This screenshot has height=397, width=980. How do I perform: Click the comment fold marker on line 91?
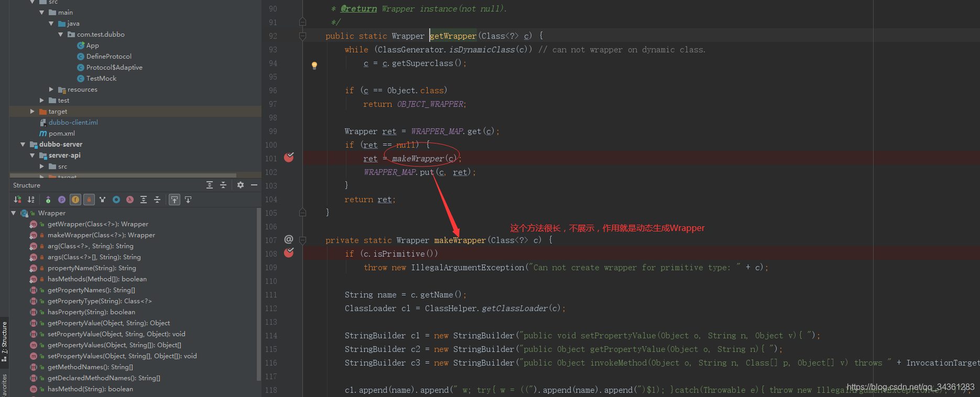(302, 22)
